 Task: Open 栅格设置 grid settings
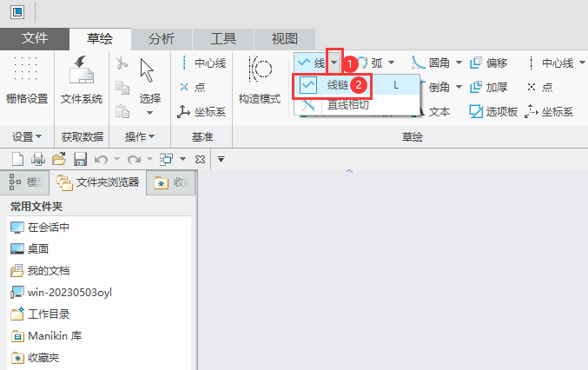click(27, 79)
